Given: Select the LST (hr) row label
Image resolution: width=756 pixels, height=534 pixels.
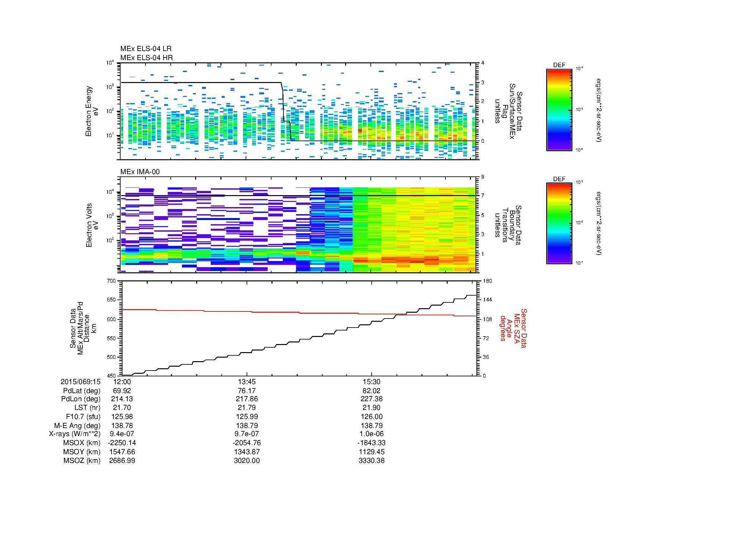Looking at the screenshot, I should [88, 408].
